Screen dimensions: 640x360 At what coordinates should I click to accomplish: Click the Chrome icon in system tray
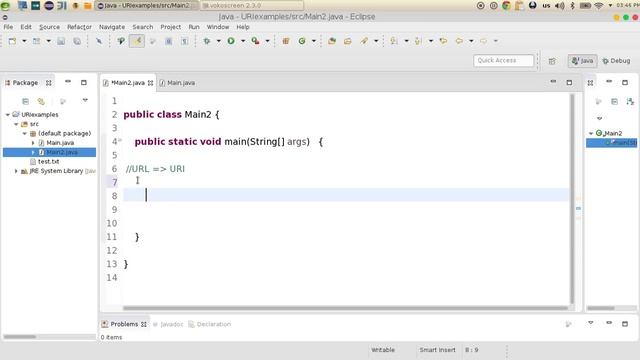507,6
